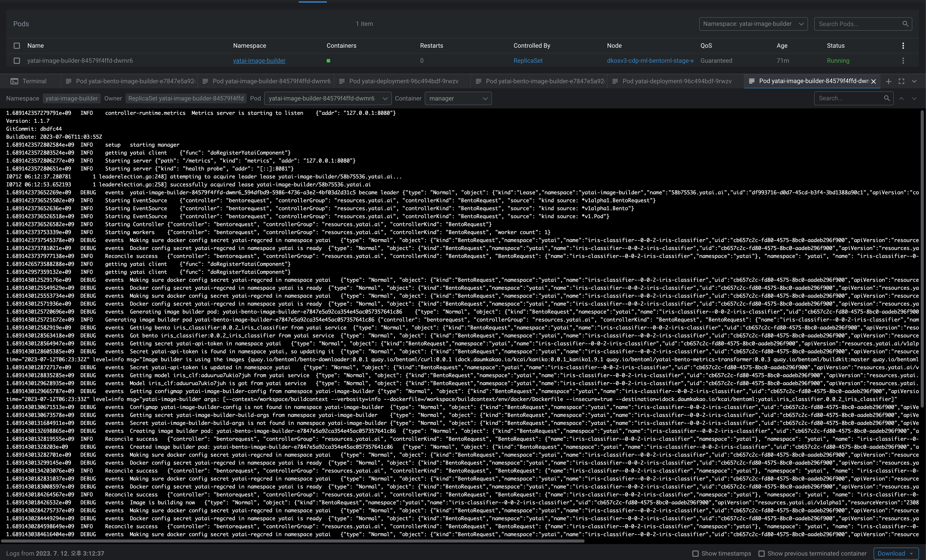Maximize the dock panel using the fullscreen icon
926x560 pixels.
tap(901, 81)
